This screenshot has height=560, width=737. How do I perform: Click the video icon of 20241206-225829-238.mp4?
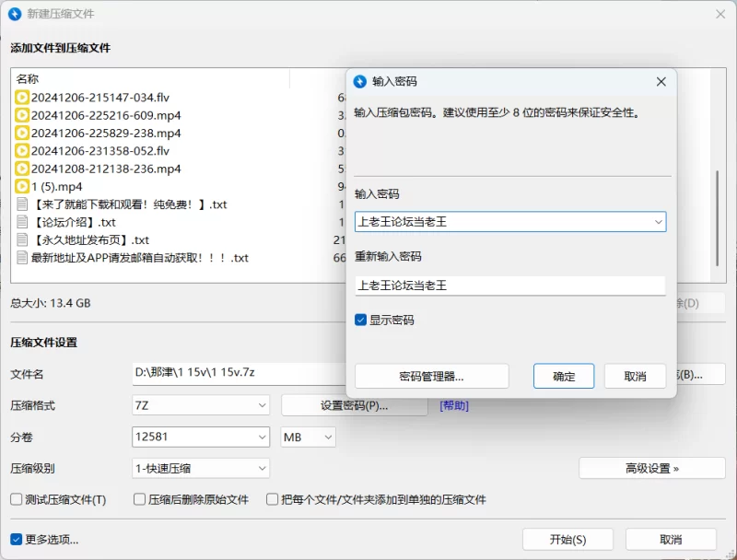(21, 133)
